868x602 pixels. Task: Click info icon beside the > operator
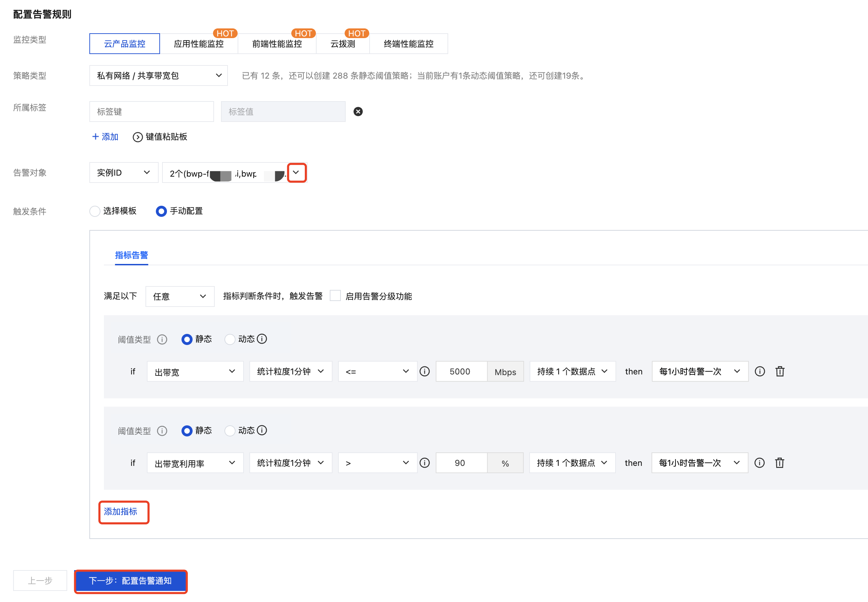pyautogui.click(x=424, y=463)
